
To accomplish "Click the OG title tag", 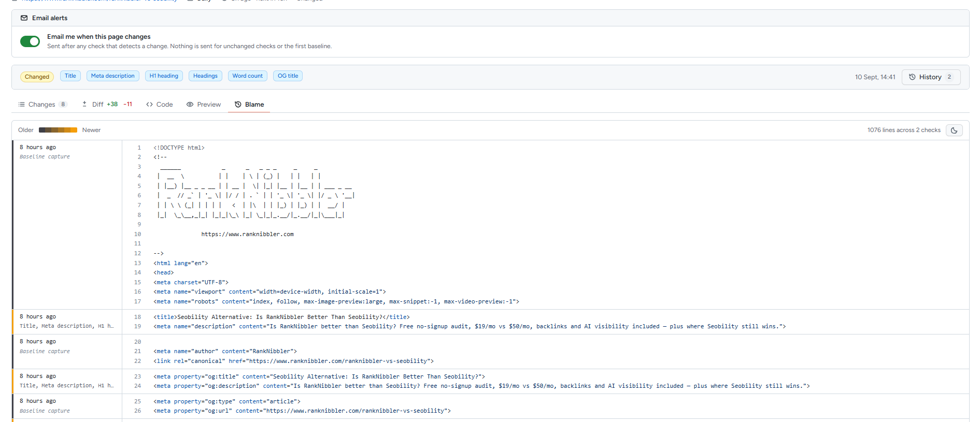I will point(288,76).
